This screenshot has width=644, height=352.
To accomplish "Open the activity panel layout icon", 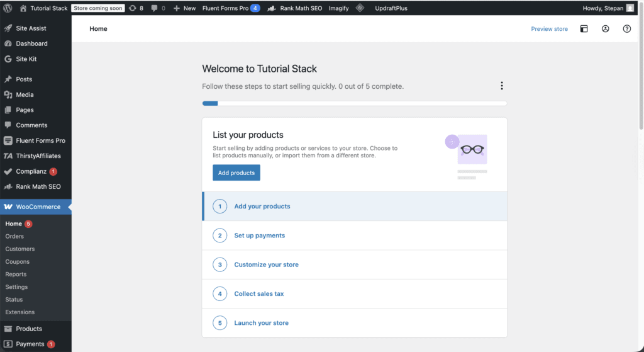I will coord(584,28).
